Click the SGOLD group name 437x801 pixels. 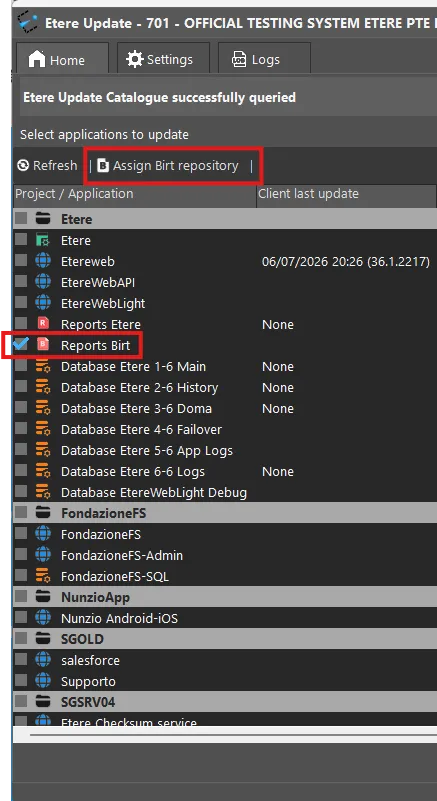coord(82,639)
